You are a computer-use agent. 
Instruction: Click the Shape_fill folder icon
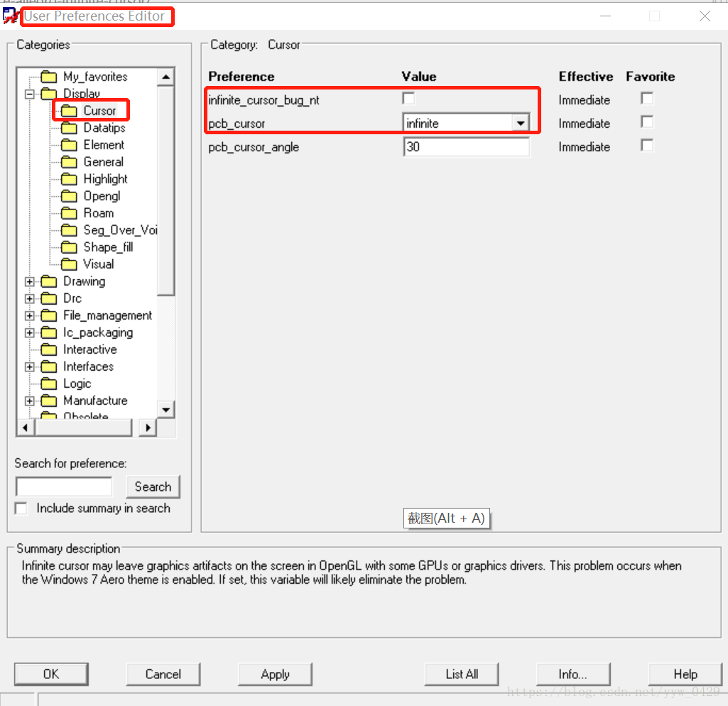coord(69,247)
